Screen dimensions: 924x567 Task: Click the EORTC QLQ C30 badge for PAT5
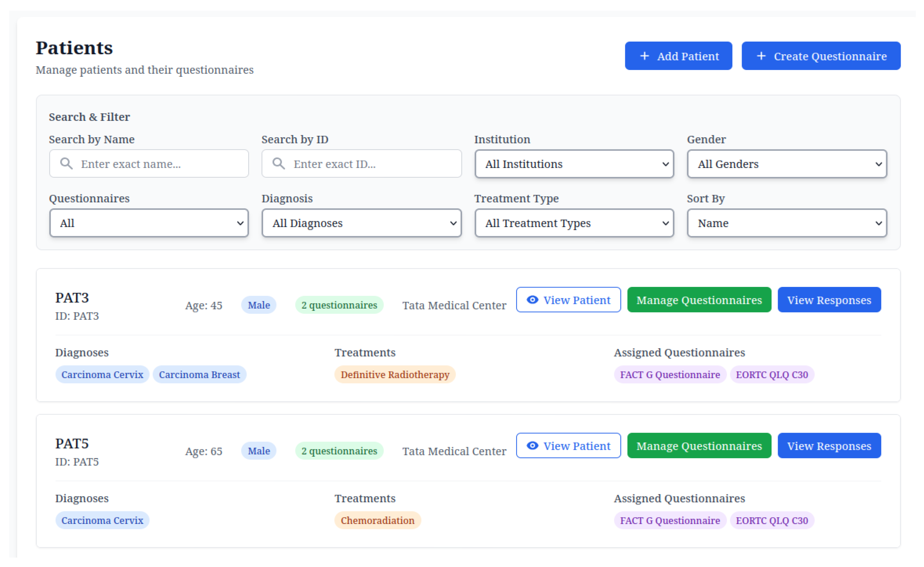pyautogui.click(x=772, y=520)
